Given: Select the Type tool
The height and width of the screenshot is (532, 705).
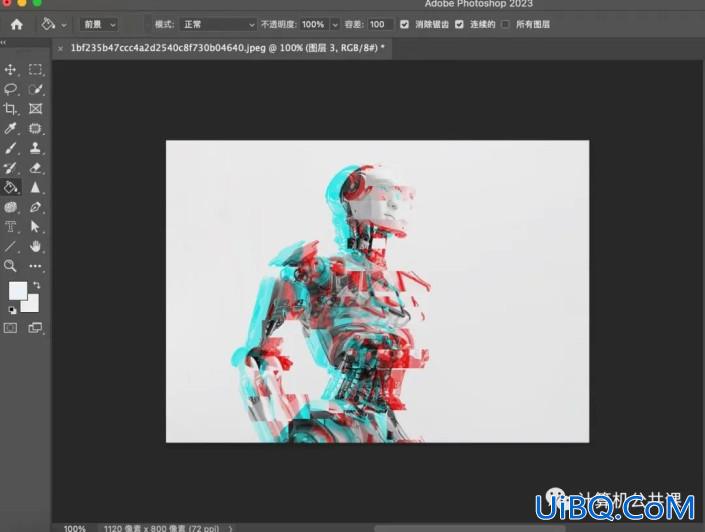Looking at the screenshot, I should (10, 227).
